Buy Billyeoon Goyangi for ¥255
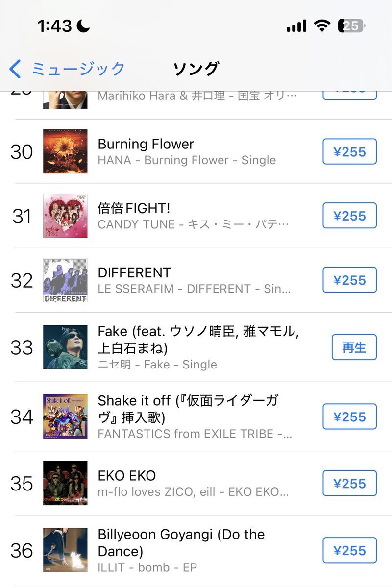Screen dimensions: 392x588 tap(349, 550)
